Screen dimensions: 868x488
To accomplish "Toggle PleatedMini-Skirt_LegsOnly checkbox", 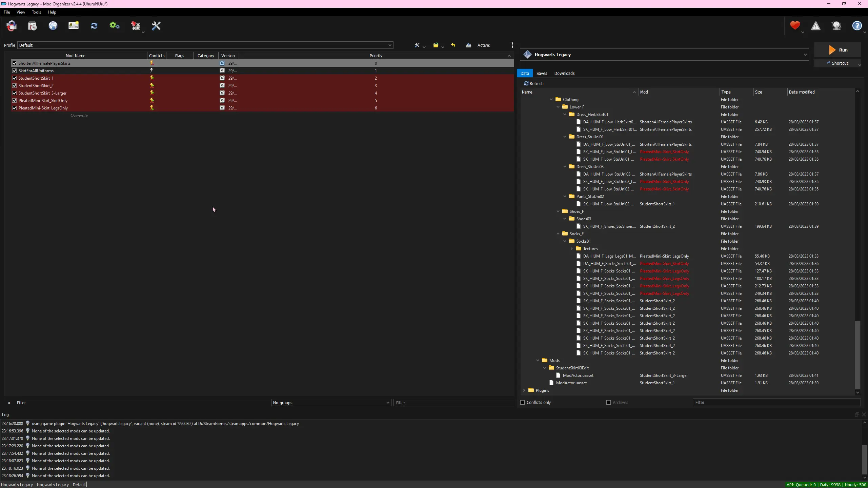I will point(15,108).
